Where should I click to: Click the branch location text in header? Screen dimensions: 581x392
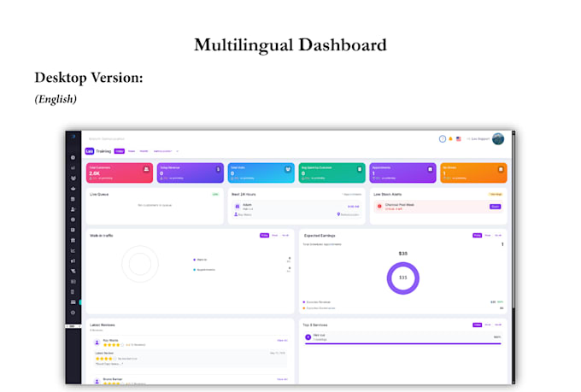[107, 139]
